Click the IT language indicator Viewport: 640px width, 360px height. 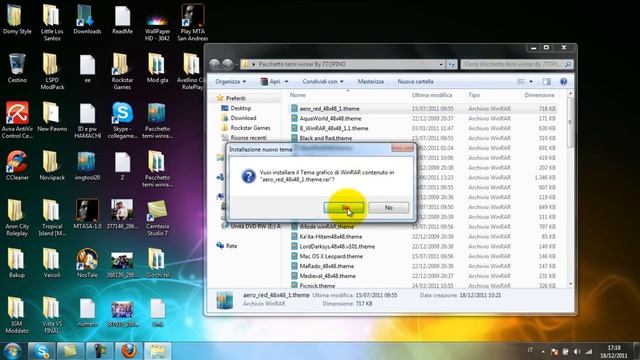[530, 350]
